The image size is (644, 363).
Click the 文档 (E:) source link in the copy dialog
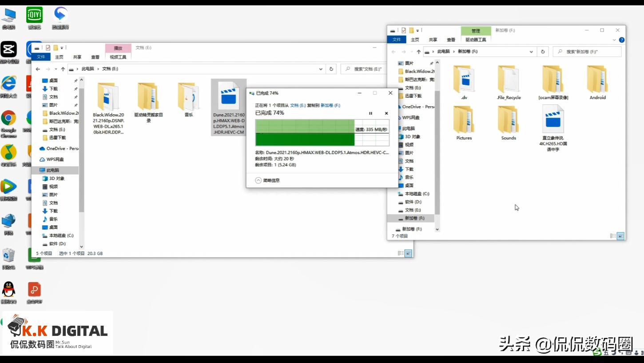point(298,105)
